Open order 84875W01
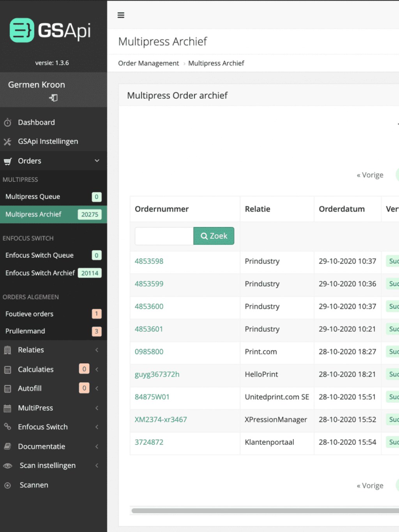 pos(152,397)
